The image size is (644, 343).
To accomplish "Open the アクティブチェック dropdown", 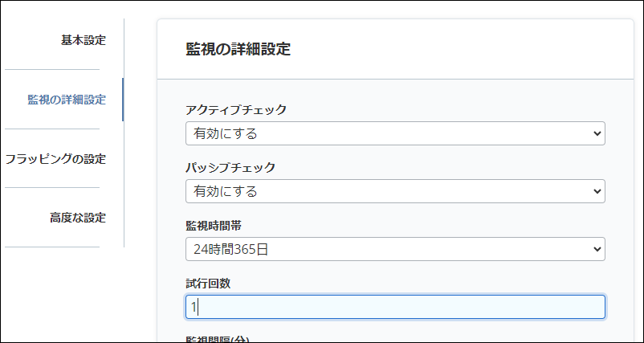I will [x=394, y=133].
